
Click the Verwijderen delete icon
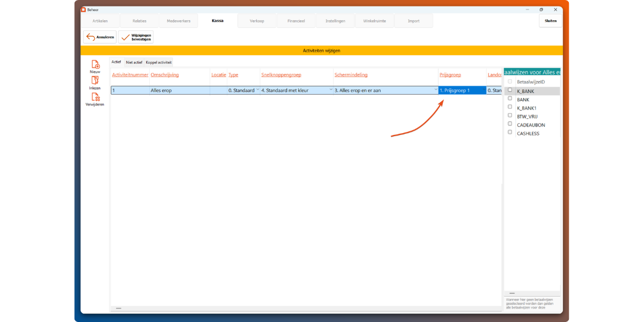[95, 98]
